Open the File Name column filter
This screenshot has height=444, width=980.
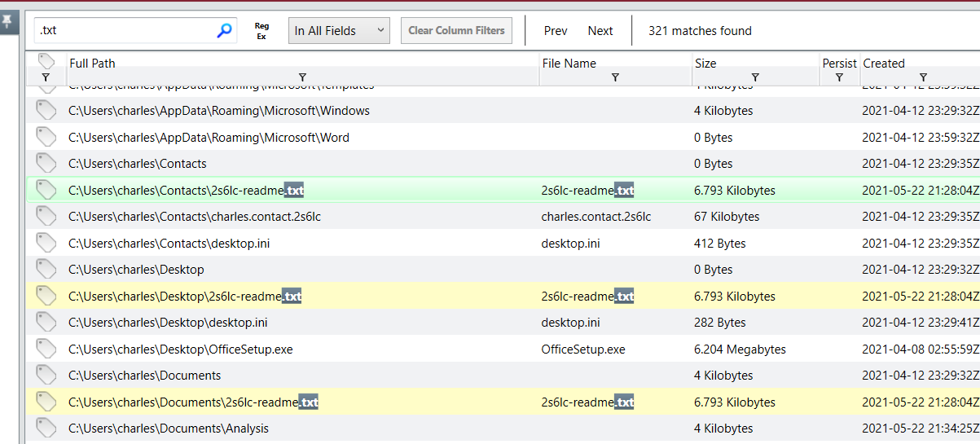pos(615,77)
